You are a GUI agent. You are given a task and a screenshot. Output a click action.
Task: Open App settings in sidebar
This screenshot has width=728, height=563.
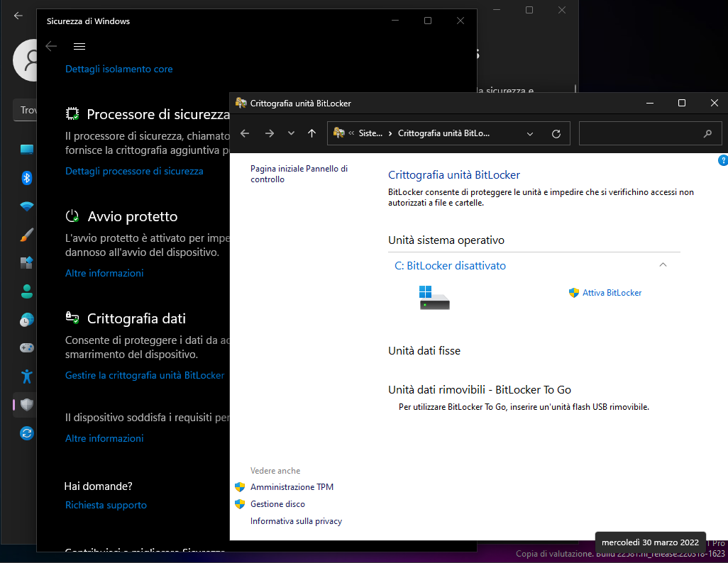point(26,262)
